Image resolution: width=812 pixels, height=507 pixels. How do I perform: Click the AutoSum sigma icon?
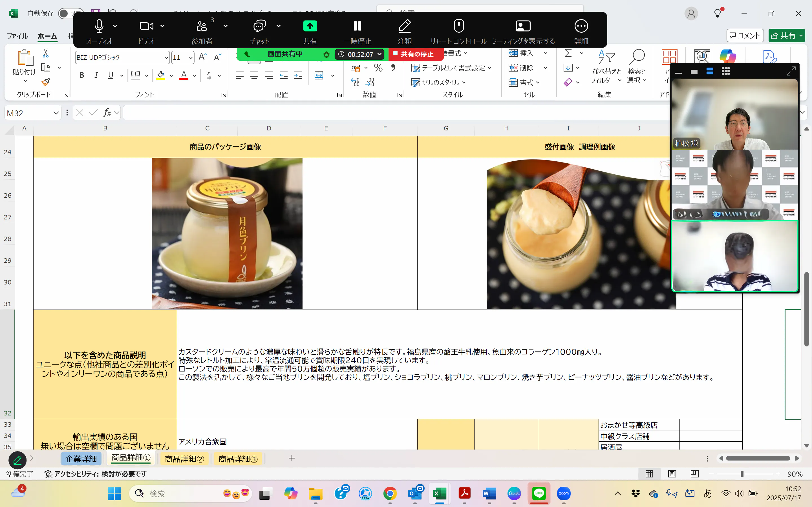[568, 53]
